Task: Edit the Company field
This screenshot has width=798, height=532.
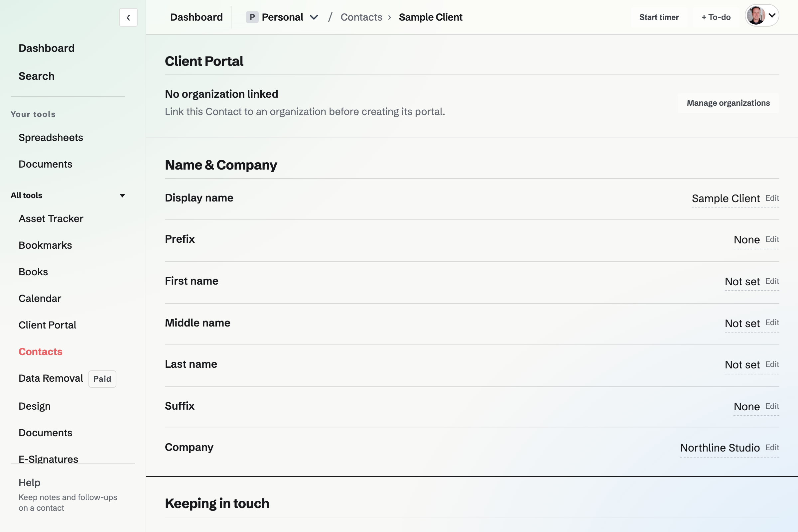Action: coord(772,448)
